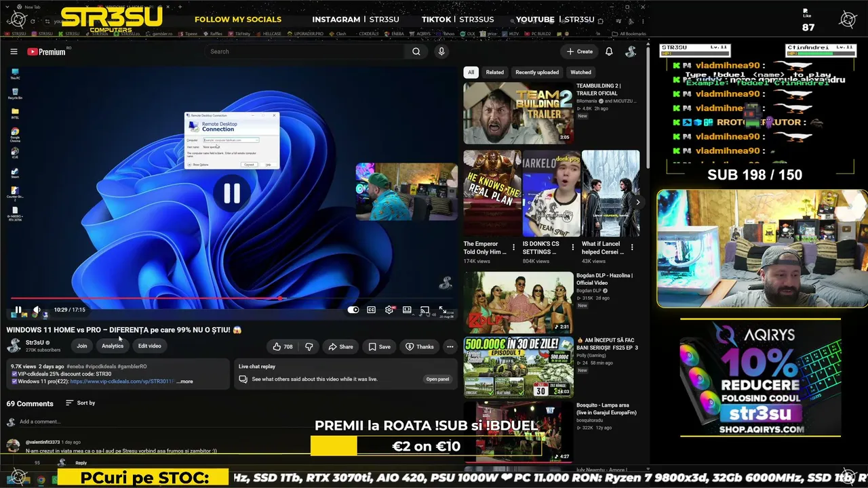Mute the video volume
This screenshot has height=488, width=868.
tap(37, 310)
